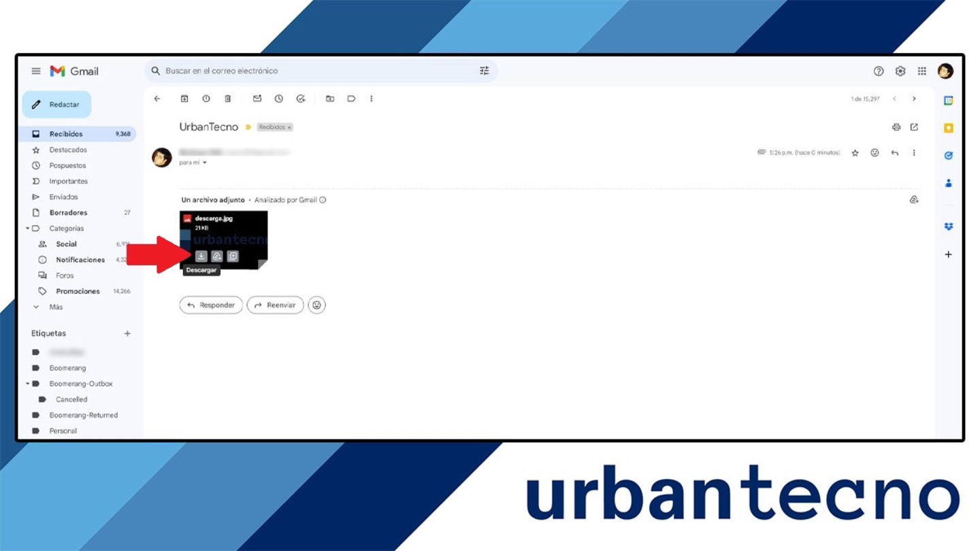Delete the conversation with trash icon

(228, 99)
